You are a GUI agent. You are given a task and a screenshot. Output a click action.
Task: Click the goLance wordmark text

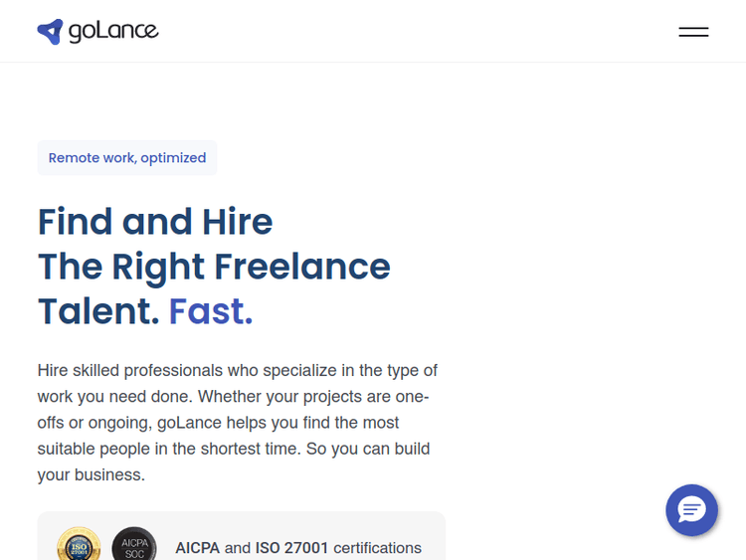[x=113, y=32]
